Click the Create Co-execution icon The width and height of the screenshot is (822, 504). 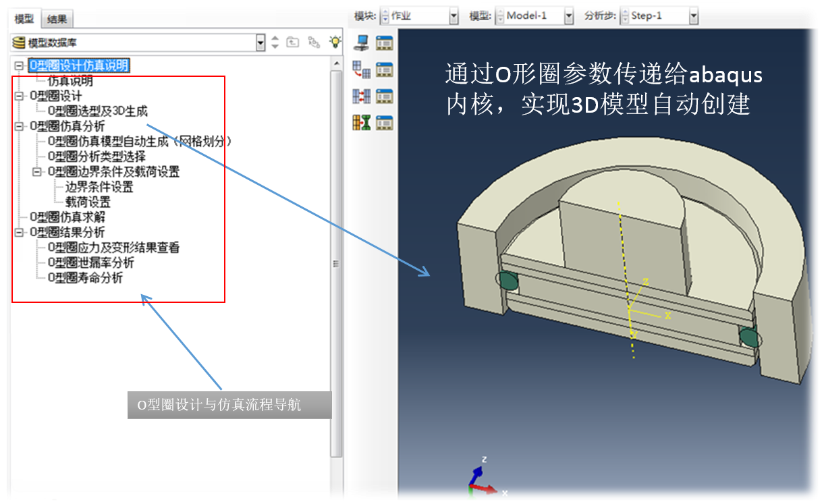(361, 96)
